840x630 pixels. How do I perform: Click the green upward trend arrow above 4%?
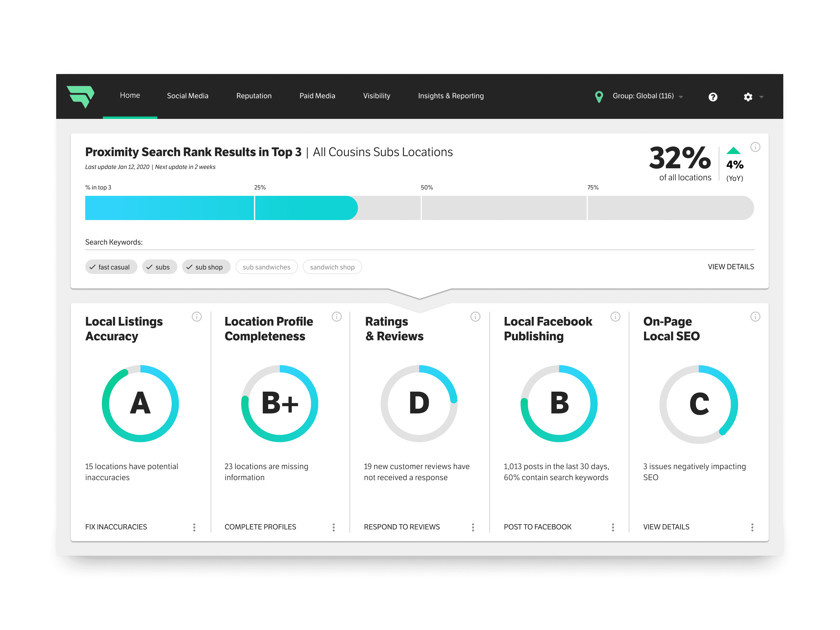733,150
